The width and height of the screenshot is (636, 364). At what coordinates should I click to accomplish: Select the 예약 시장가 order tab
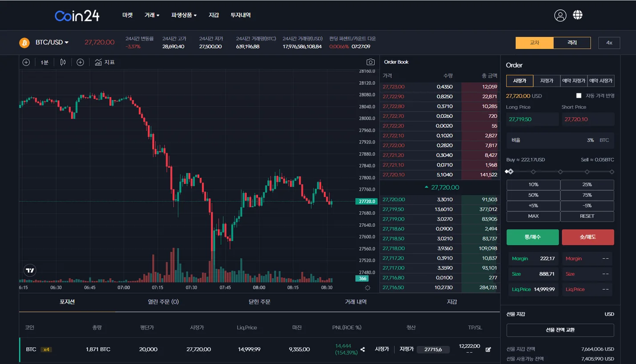[601, 80]
